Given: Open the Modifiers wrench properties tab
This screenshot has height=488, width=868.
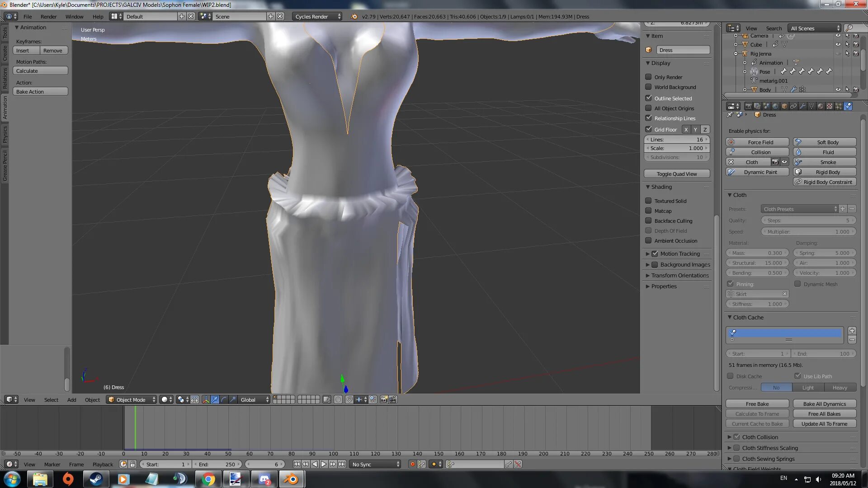Looking at the screenshot, I should click(802, 106).
